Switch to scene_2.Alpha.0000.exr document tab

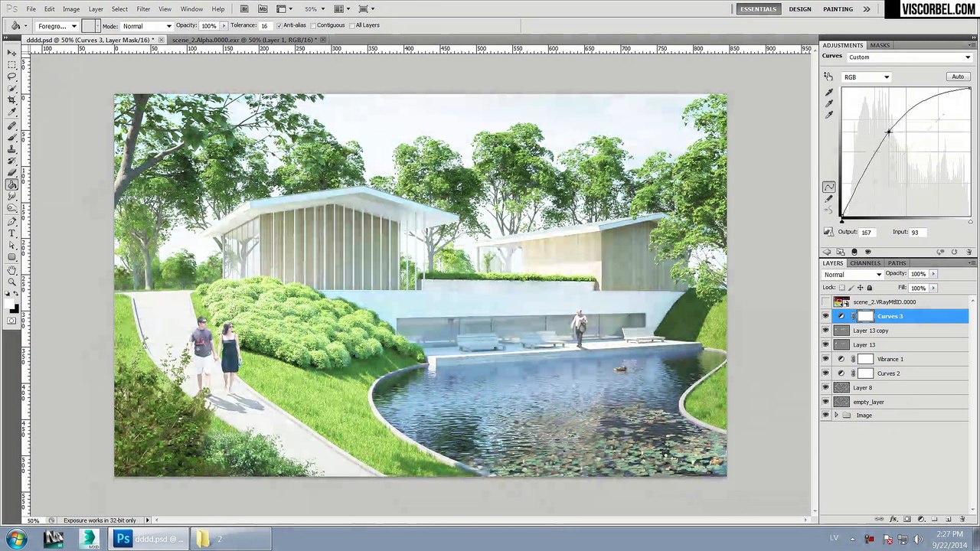[x=244, y=40]
